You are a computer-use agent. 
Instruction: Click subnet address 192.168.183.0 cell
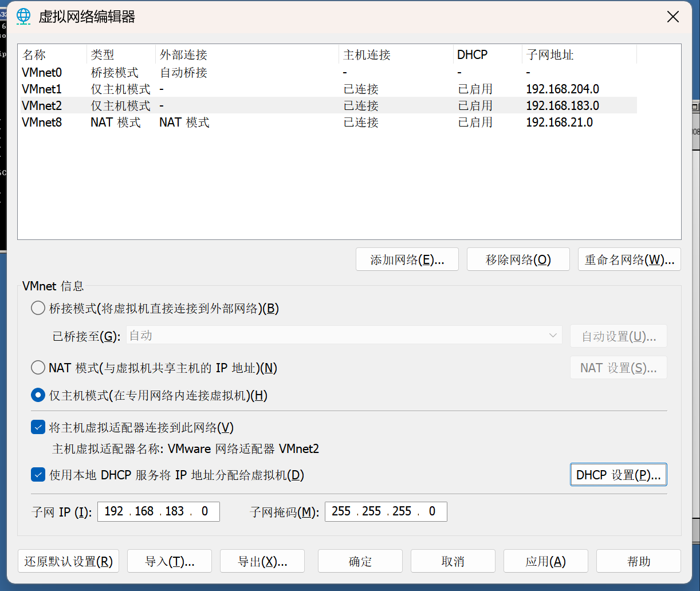click(x=563, y=106)
